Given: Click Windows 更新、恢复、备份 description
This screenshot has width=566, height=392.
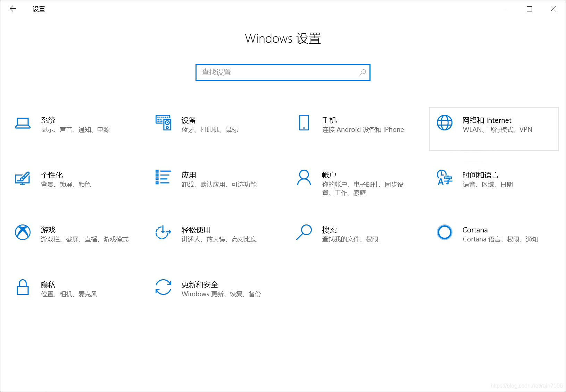Looking at the screenshot, I should pos(221,294).
